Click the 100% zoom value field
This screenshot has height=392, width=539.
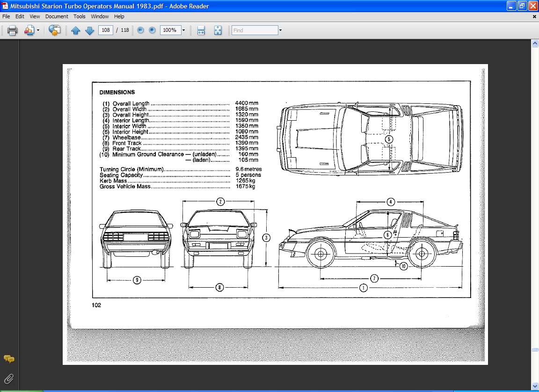[x=170, y=30]
